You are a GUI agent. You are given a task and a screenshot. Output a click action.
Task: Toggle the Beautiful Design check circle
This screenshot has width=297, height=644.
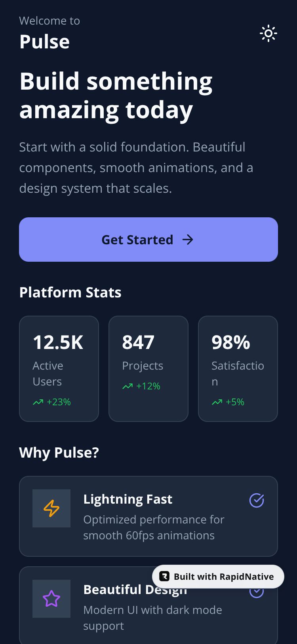(x=257, y=593)
